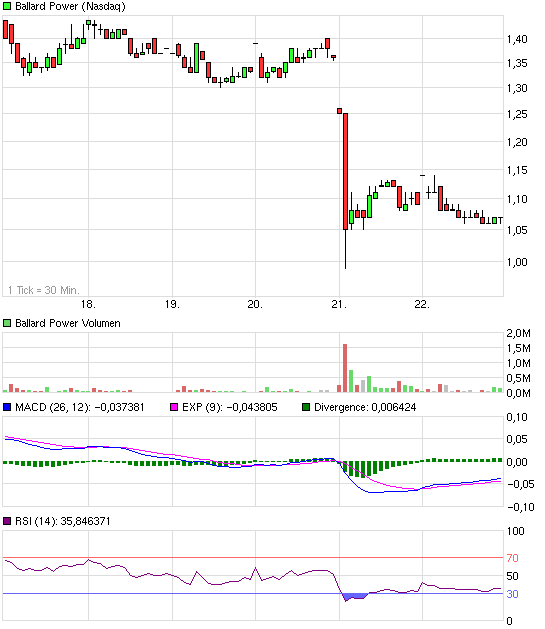This screenshot has height=629, width=545.
Task: Click the green Ballard Power Volumen legend swatch
Action: click(x=7, y=323)
